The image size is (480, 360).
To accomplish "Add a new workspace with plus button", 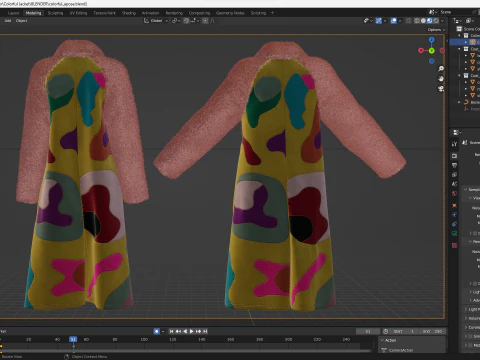I will 272,13.
